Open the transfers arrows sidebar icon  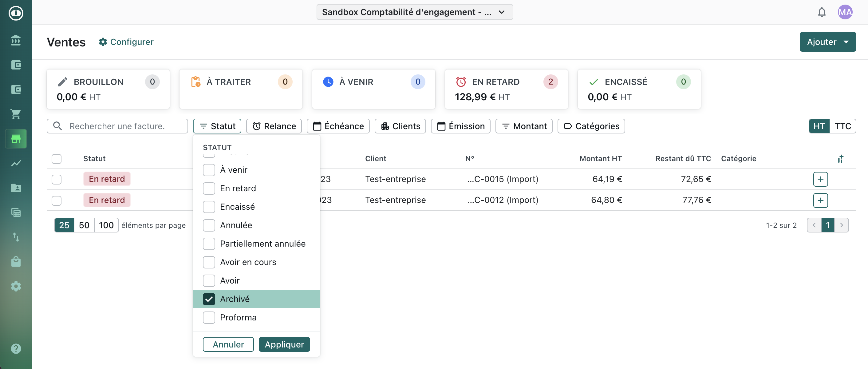pyautogui.click(x=15, y=237)
